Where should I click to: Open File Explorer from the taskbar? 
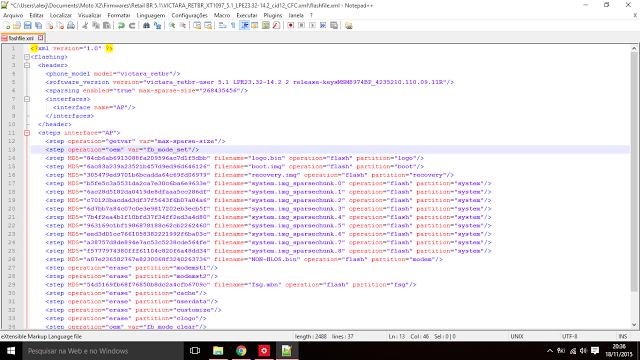point(218,351)
